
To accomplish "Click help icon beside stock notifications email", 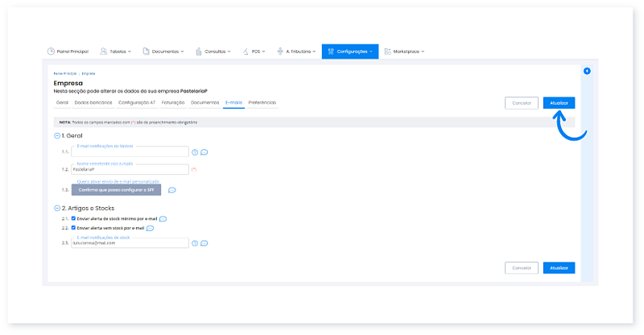I will 195,242.
